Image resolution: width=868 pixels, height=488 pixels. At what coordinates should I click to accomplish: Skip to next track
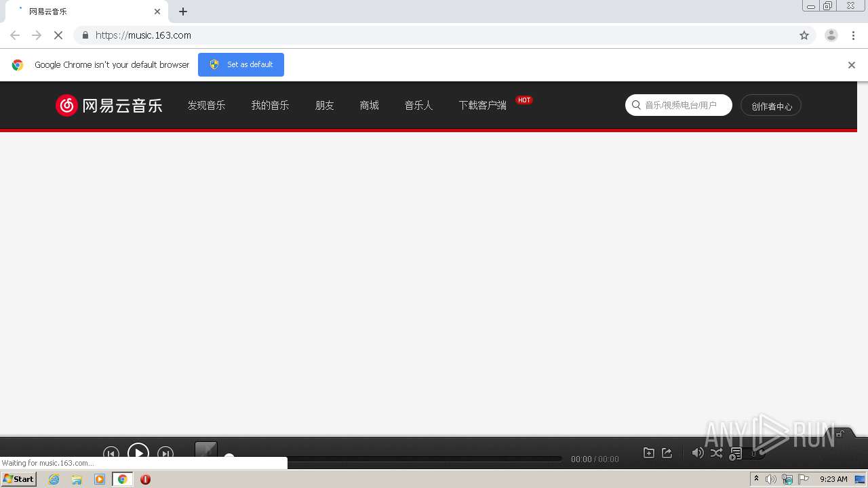pos(165,453)
